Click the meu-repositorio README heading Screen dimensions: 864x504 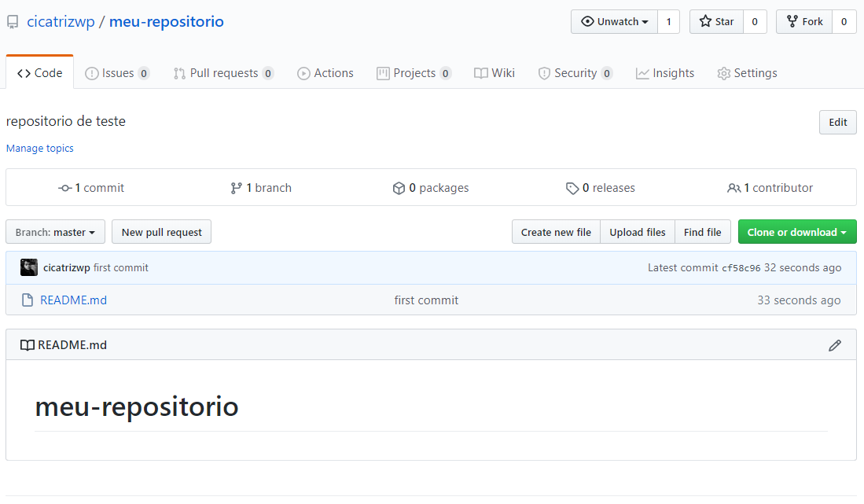tap(137, 407)
